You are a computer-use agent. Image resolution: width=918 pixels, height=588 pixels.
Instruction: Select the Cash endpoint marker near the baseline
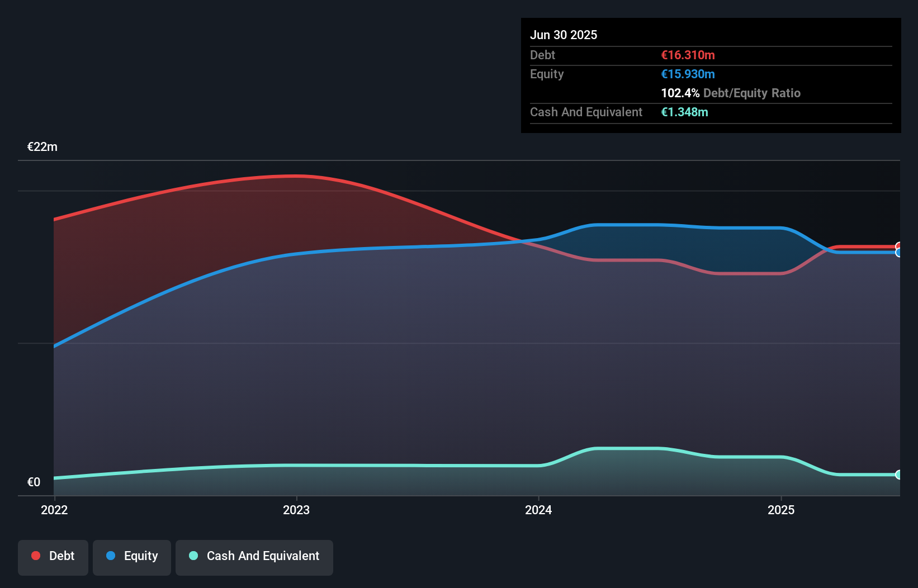[898, 475]
